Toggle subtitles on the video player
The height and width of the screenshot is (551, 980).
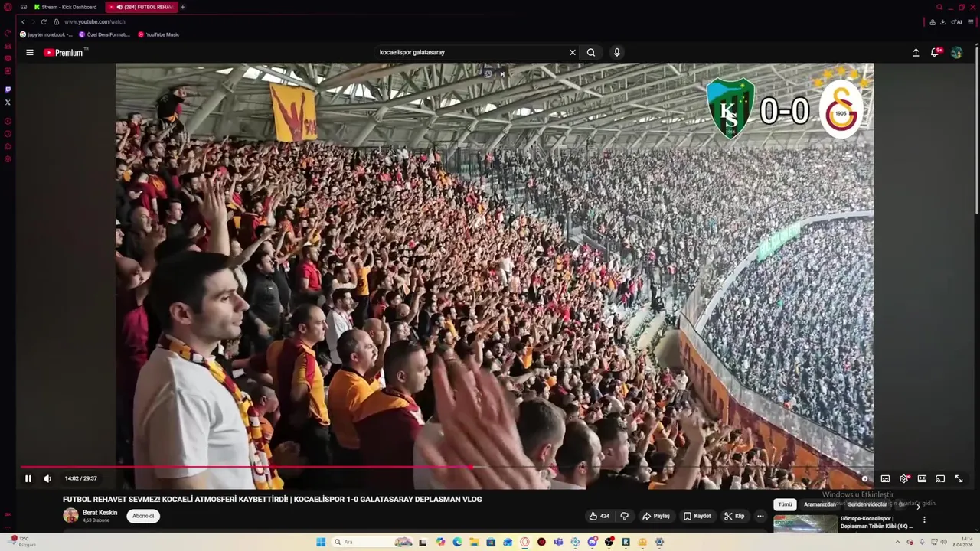tap(885, 478)
